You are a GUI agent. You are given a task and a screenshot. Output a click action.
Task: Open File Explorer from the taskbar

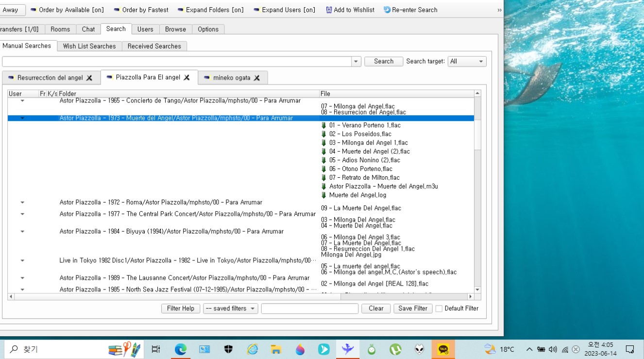(x=276, y=349)
